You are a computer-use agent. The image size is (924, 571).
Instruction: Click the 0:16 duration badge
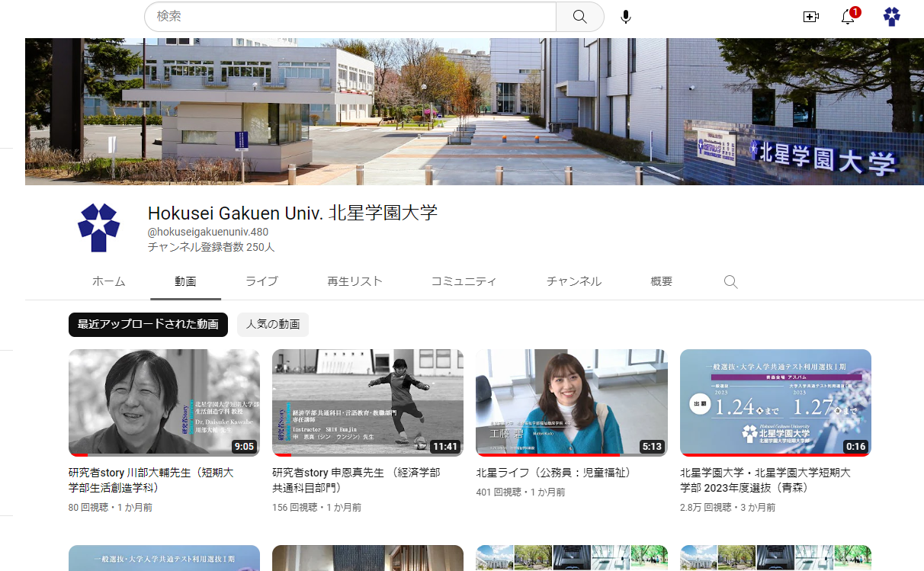click(855, 447)
